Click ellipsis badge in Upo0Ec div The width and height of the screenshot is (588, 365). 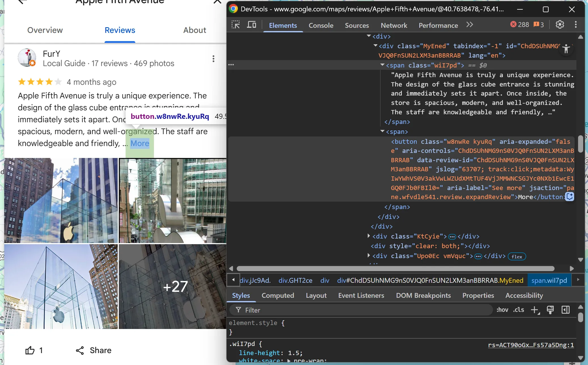478,256
